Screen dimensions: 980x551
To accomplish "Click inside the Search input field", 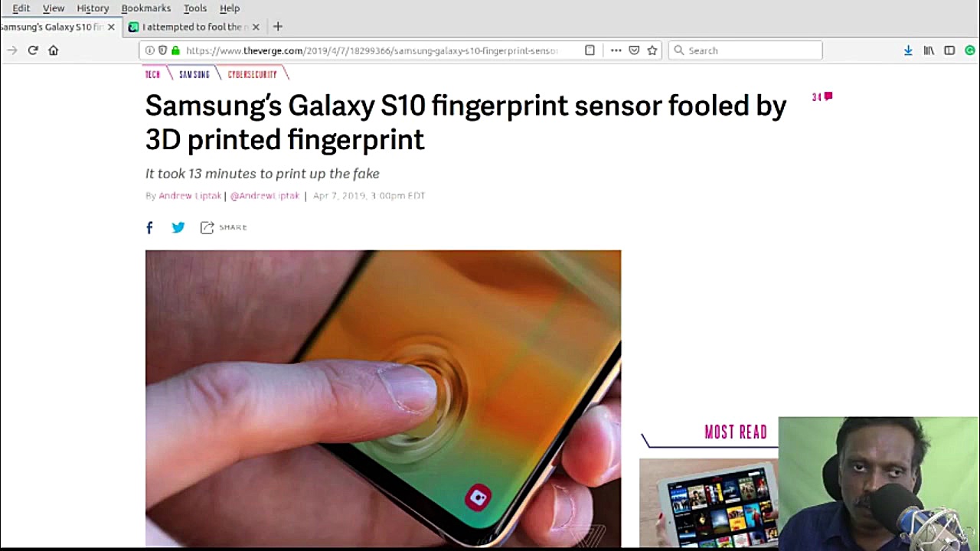I will (x=745, y=51).
